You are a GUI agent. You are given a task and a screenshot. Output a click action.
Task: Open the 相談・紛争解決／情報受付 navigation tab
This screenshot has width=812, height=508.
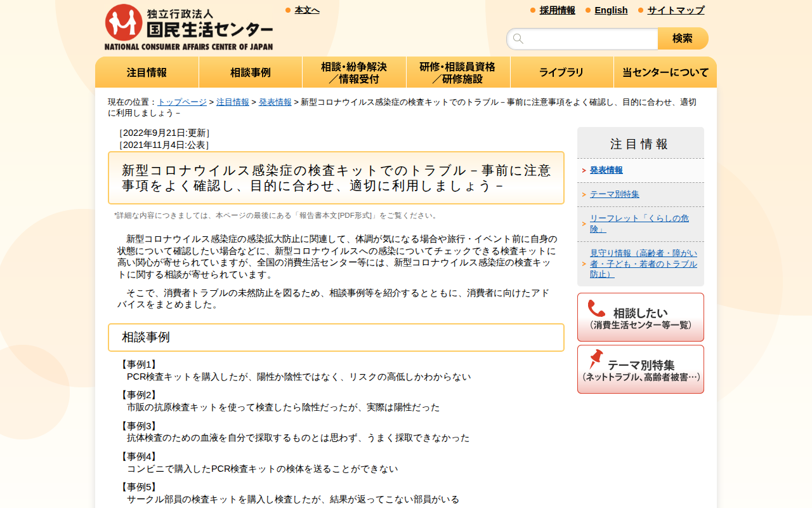pyautogui.click(x=354, y=72)
